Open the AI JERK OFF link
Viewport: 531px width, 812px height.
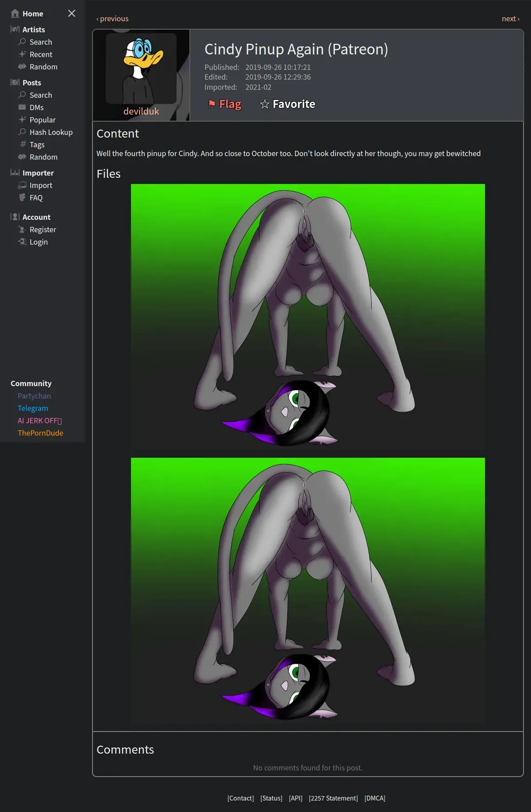coord(40,421)
